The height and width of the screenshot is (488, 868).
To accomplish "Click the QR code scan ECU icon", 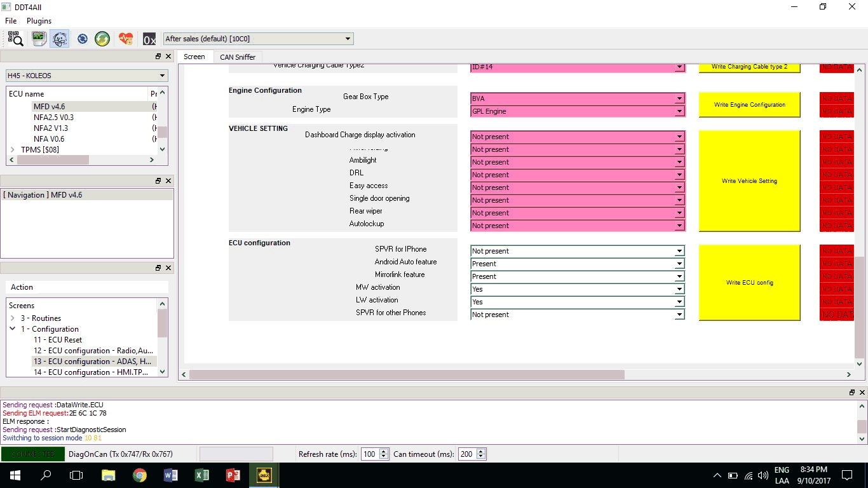I will click(x=16, y=39).
